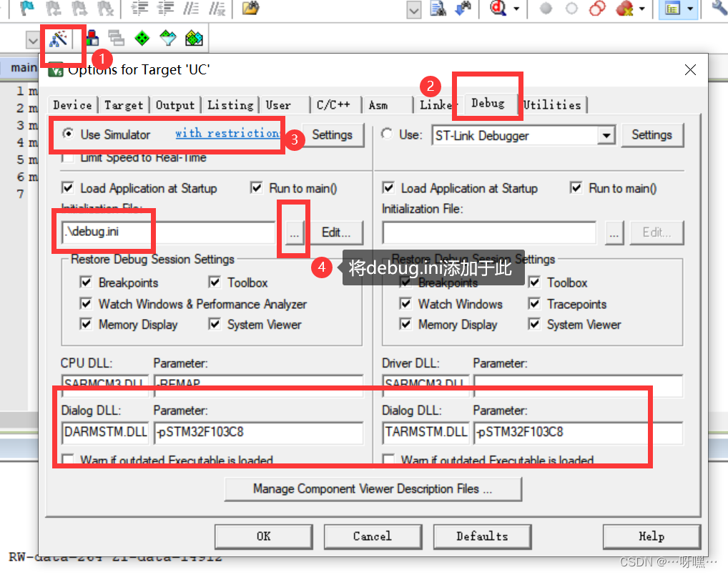Viewport: 728px width, 575px height.
Task: Click the magic wand Options for Target icon
Action: coord(59,39)
